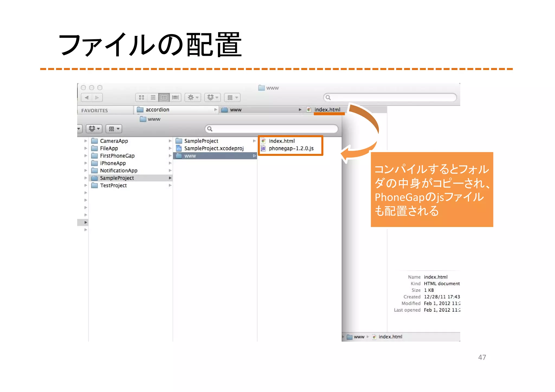Image resolution: width=555 pixels, height=392 pixels.
Task: Open the FirstPhoneGap folder
Action: (117, 156)
